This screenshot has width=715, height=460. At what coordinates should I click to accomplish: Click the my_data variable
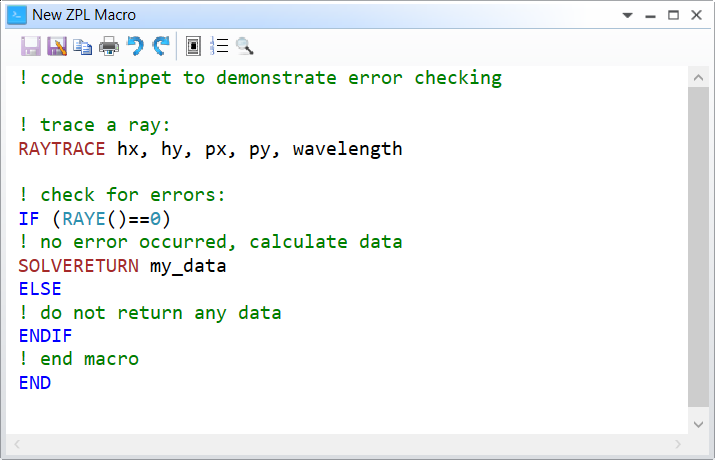coord(188,266)
